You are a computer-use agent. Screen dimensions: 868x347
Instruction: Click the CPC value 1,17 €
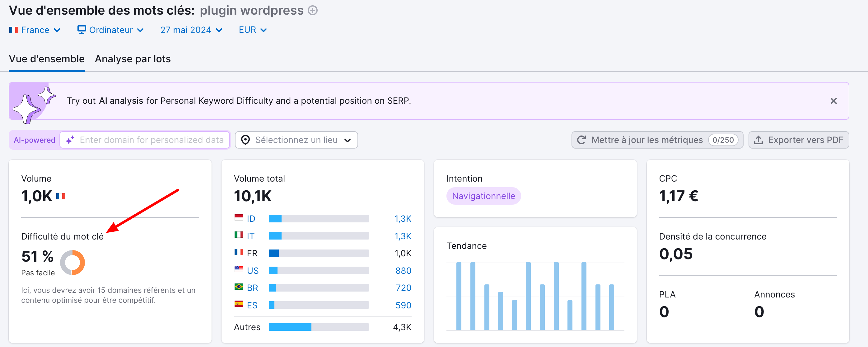678,196
